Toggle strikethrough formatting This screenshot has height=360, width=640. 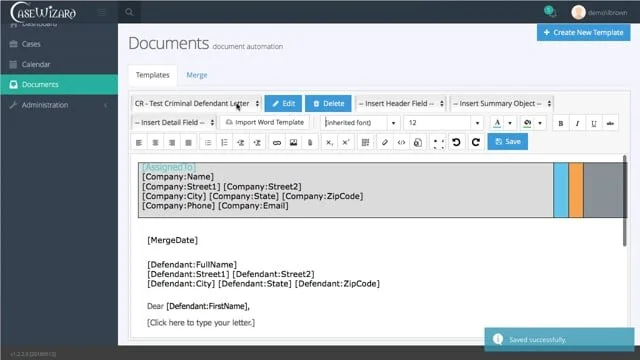click(x=610, y=123)
